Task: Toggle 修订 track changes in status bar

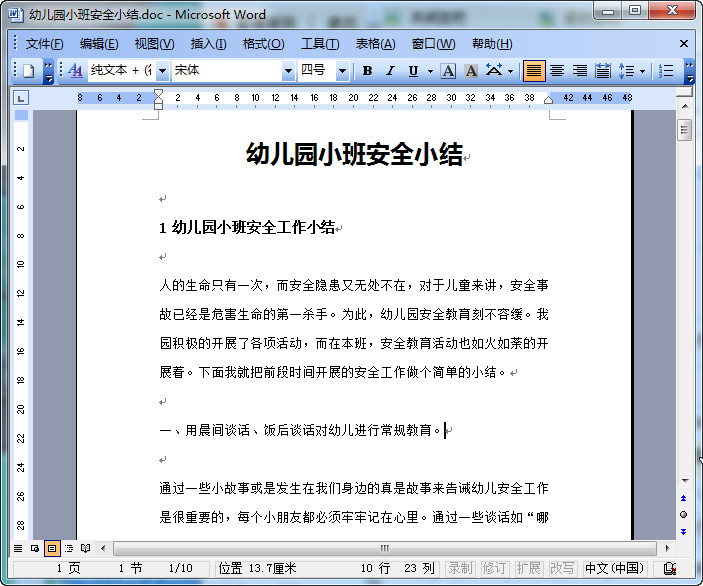Action: click(x=494, y=569)
